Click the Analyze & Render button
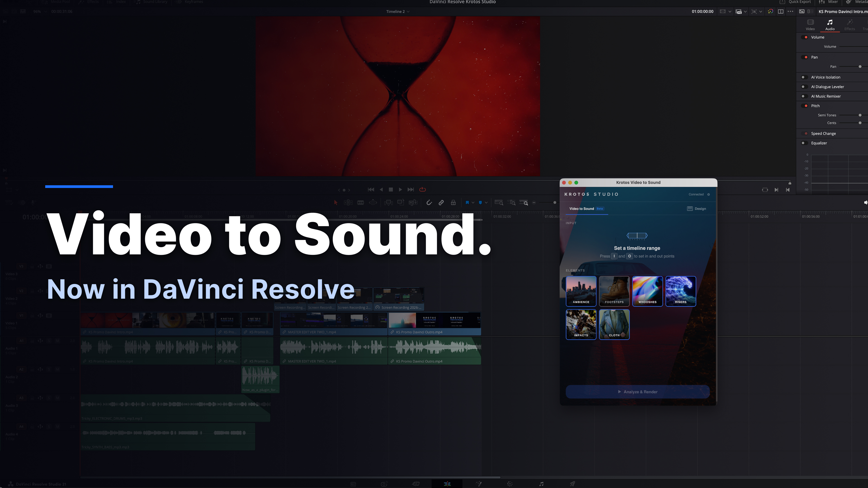This screenshot has height=488, width=868. click(x=637, y=392)
